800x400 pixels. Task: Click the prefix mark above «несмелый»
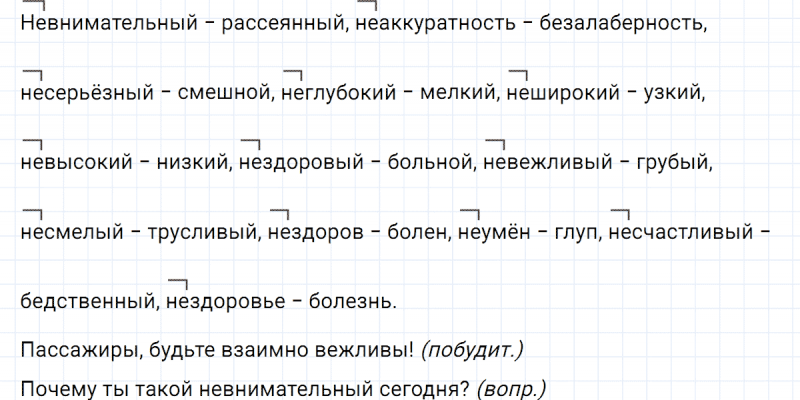[31, 214]
